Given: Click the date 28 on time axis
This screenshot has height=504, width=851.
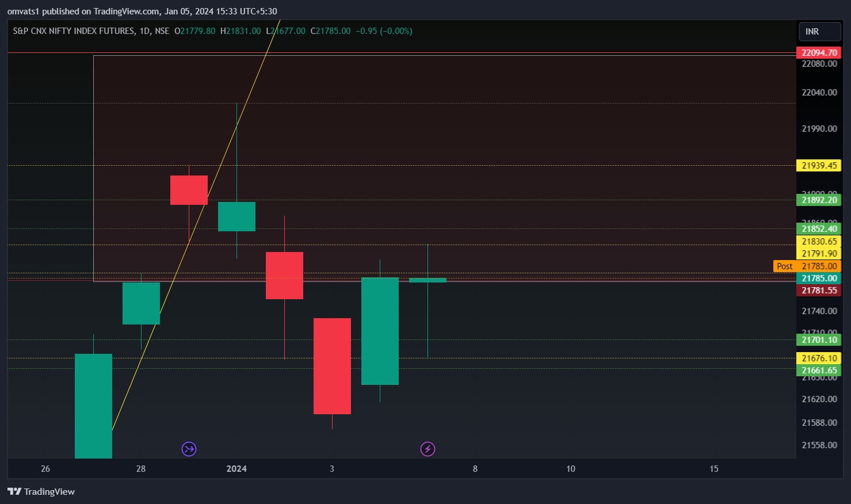Looking at the screenshot, I should click(141, 469).
